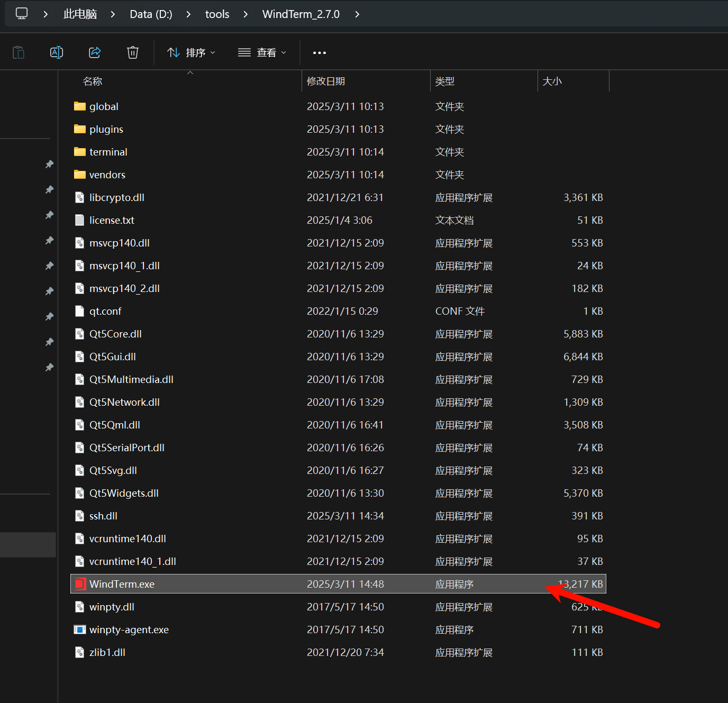Click the ssh.dll file icon
This screenshot has height=703, width=728.
pyautogui.click(x=80, y=516)
